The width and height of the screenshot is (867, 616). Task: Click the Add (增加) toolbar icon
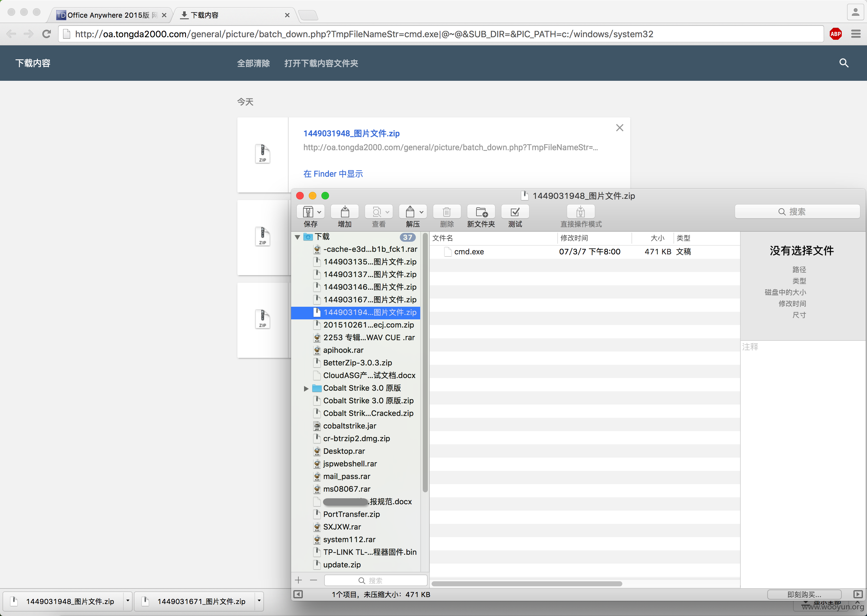click(x=344, y=212)
